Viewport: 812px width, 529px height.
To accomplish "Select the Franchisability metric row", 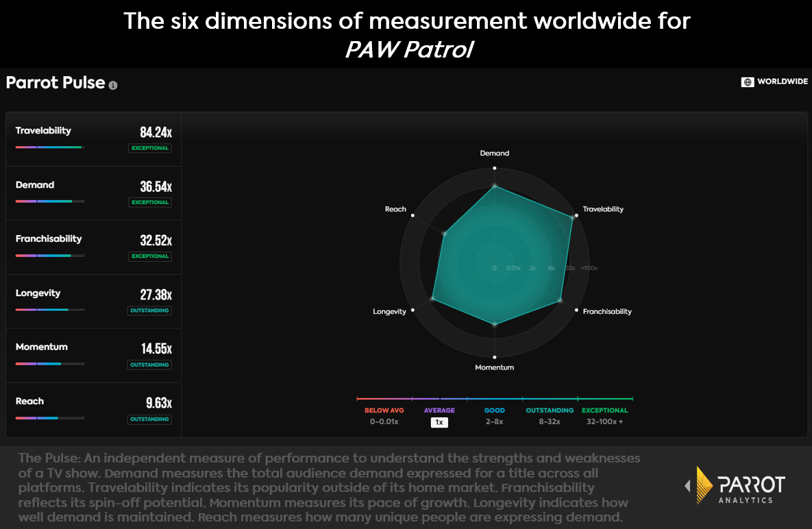I will (94, 247).
